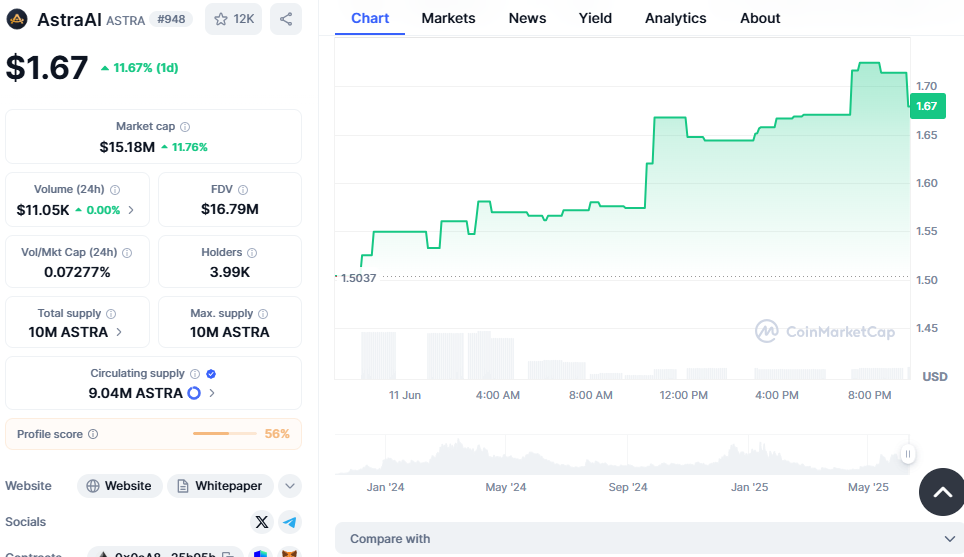
Task: Open the share button
Action: click(286, 19)
